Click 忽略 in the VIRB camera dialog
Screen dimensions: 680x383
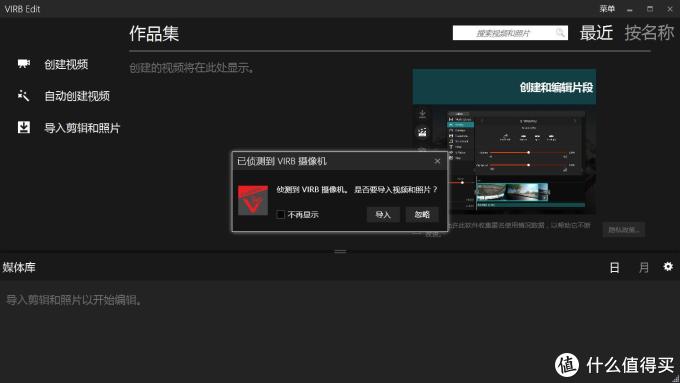click(422, 214)
